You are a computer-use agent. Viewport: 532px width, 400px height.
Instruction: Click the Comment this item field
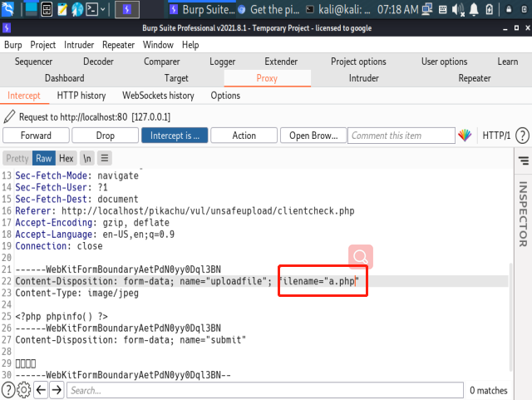point(401,136)
